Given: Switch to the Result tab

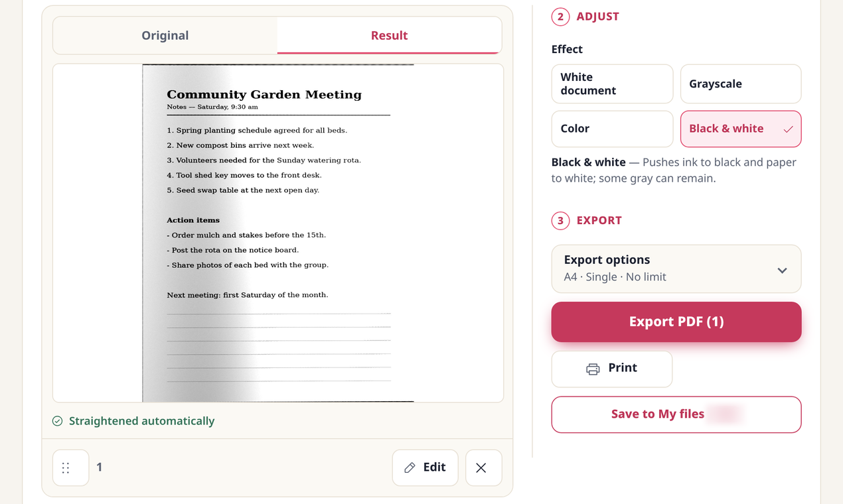Looking at the screenshot, I should tap(389, 35).
